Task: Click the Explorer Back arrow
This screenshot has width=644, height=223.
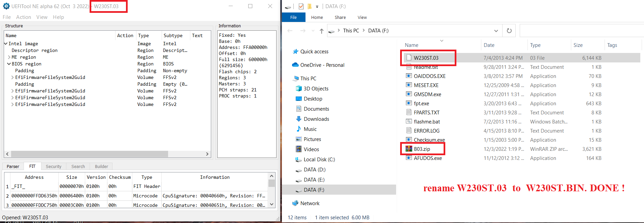Action: [x=290, y=31]
